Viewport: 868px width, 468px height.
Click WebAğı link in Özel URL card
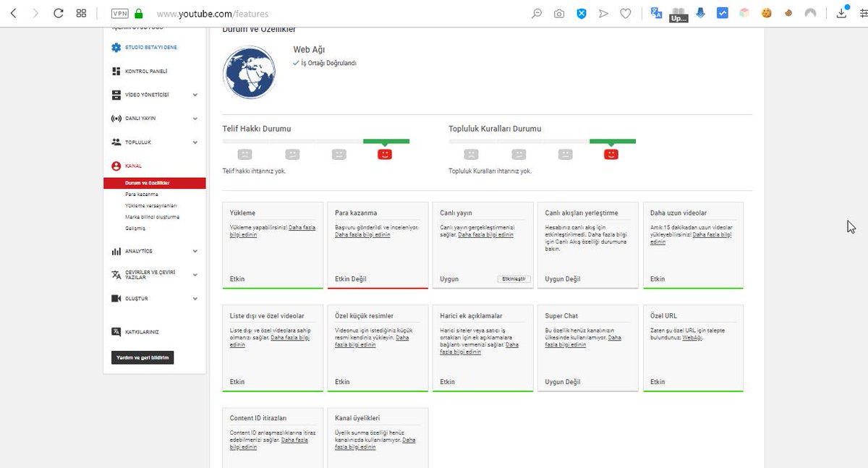692,338
